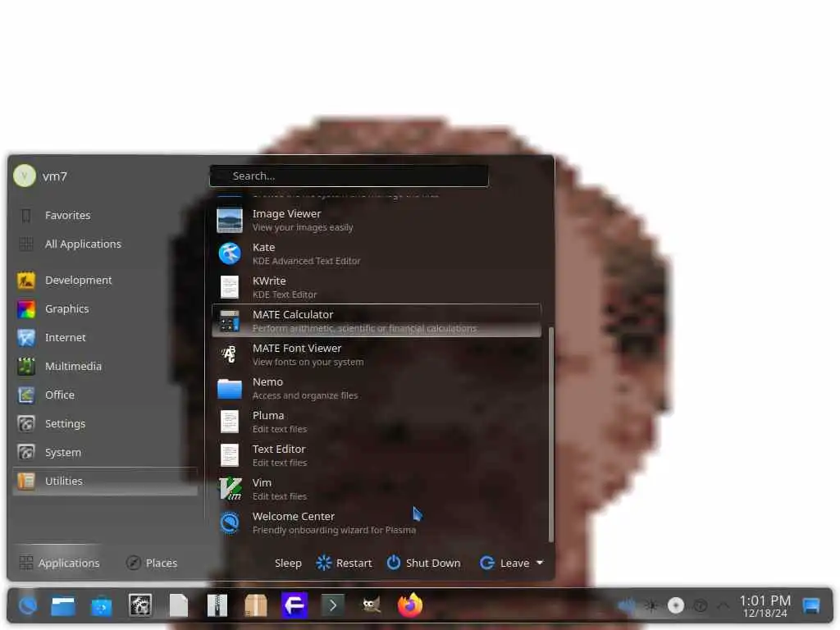Open the Office category
This screenshot has width=840, height=630.
coord(106,395)
